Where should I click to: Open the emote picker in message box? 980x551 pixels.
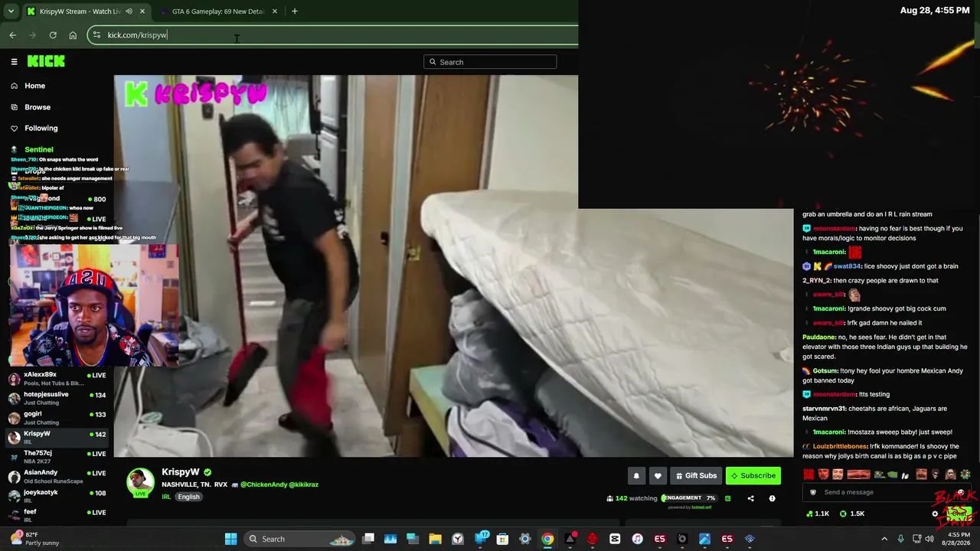[961, 492]
